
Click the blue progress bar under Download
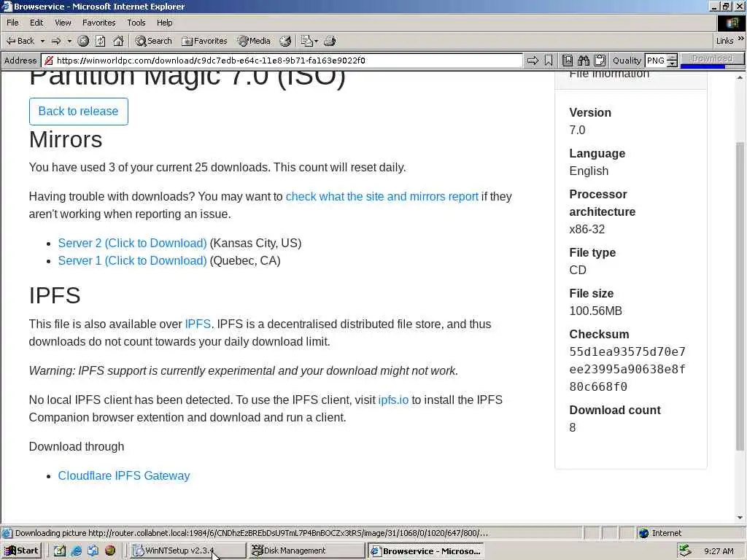(x=703, y=66)
